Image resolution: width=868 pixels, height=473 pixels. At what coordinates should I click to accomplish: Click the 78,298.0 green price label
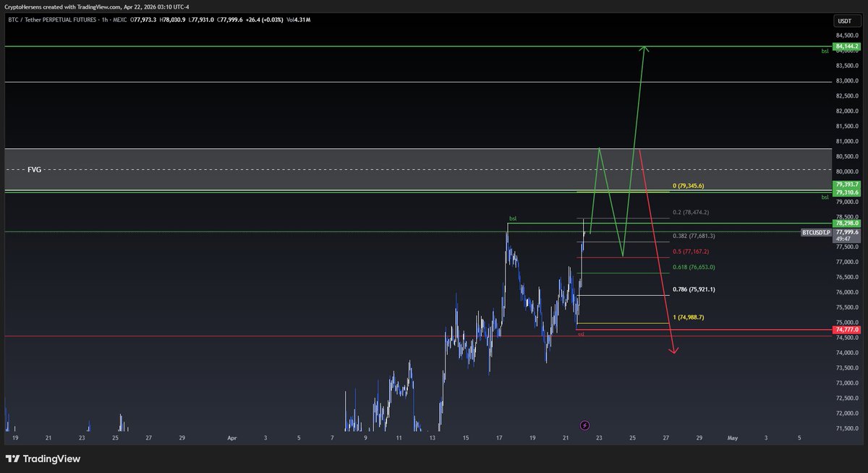point(846,223)
